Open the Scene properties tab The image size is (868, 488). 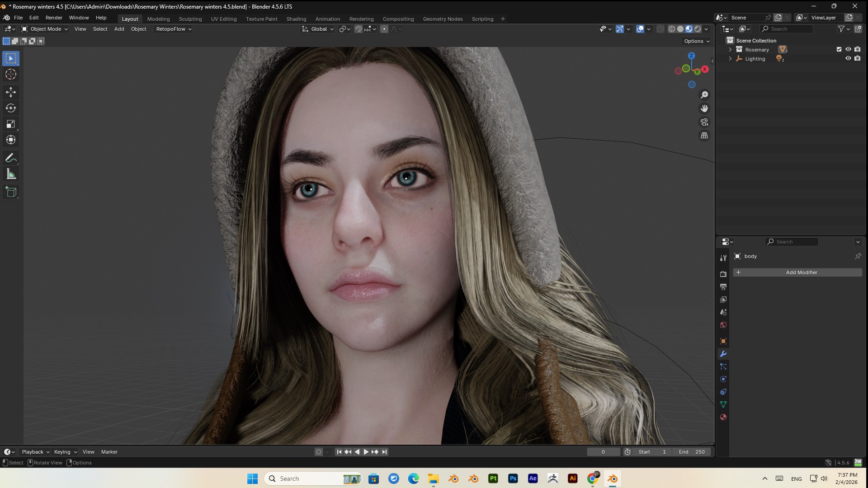click(723, 312)
